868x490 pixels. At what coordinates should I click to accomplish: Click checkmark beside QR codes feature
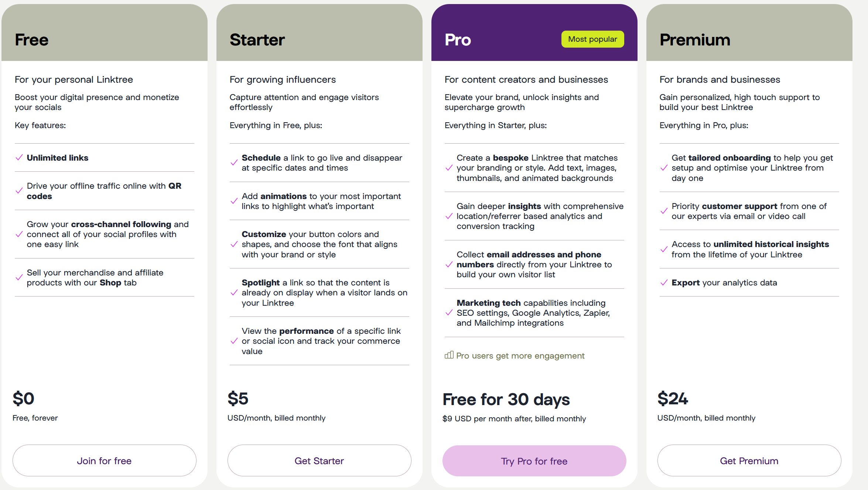[19, 191]
